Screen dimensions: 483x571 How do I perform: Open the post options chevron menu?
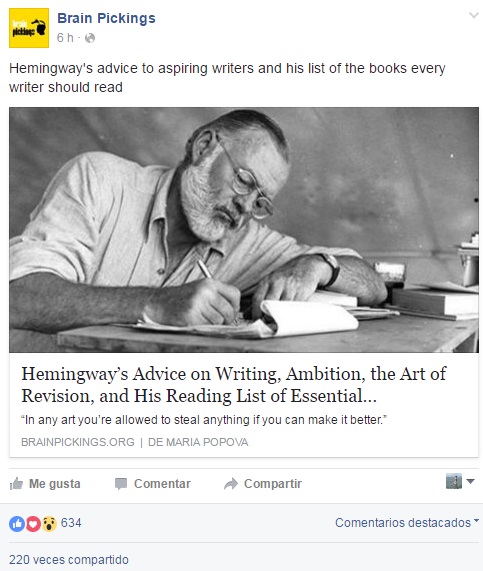(474, 15)
